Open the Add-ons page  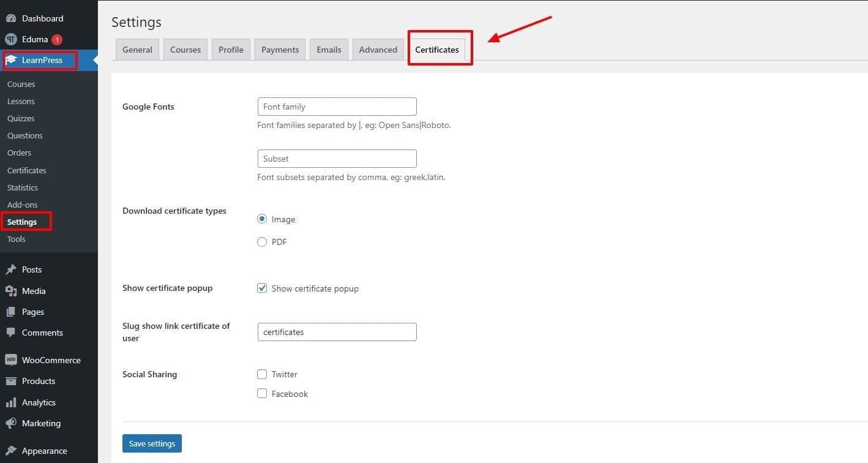22,204
